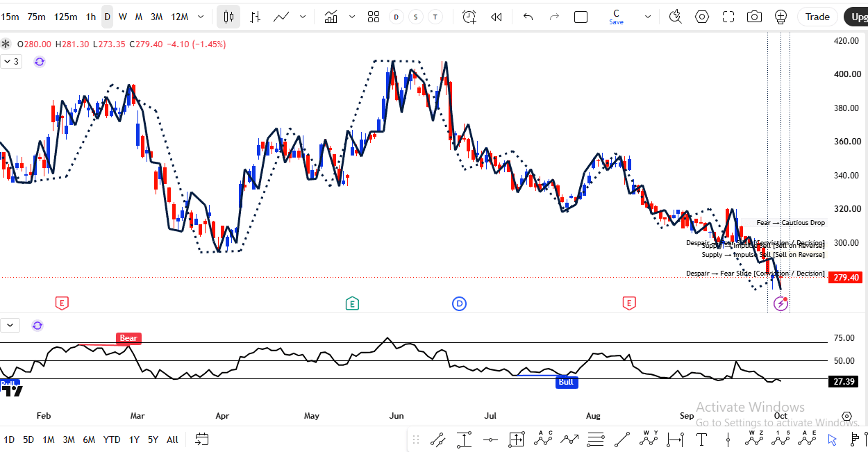Expand the time interval dropdown

coord(201,17)
